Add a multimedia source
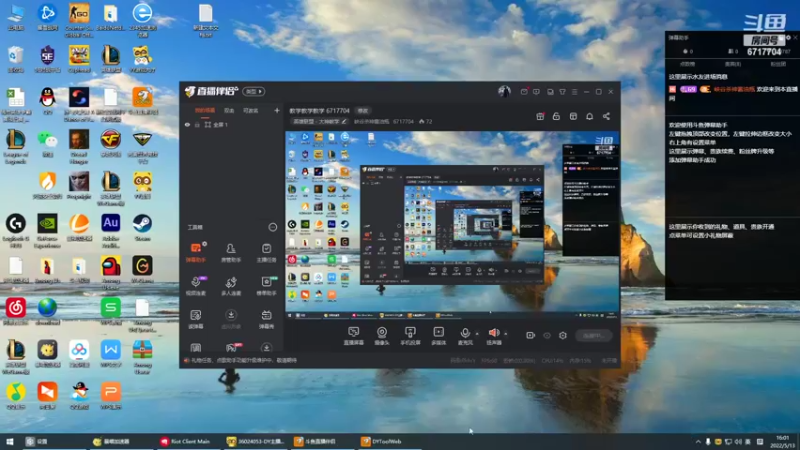This screenshot has width=800, height=450. pos(438,336)
